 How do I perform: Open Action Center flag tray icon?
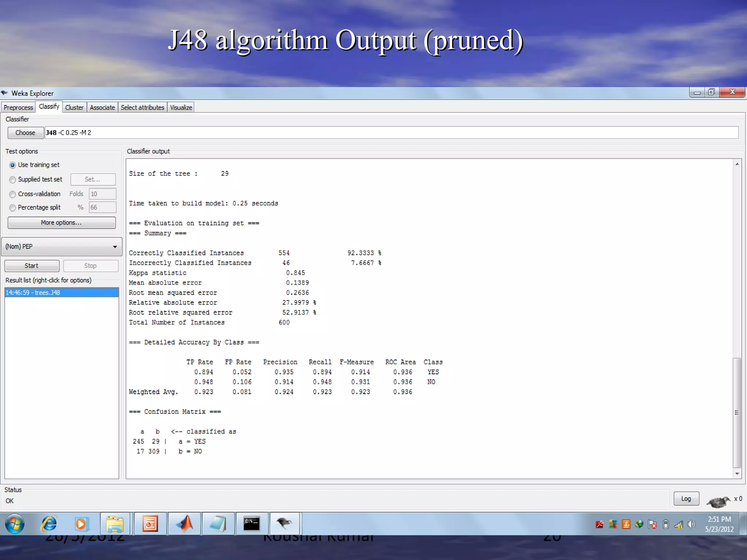(x=653, y=524)
